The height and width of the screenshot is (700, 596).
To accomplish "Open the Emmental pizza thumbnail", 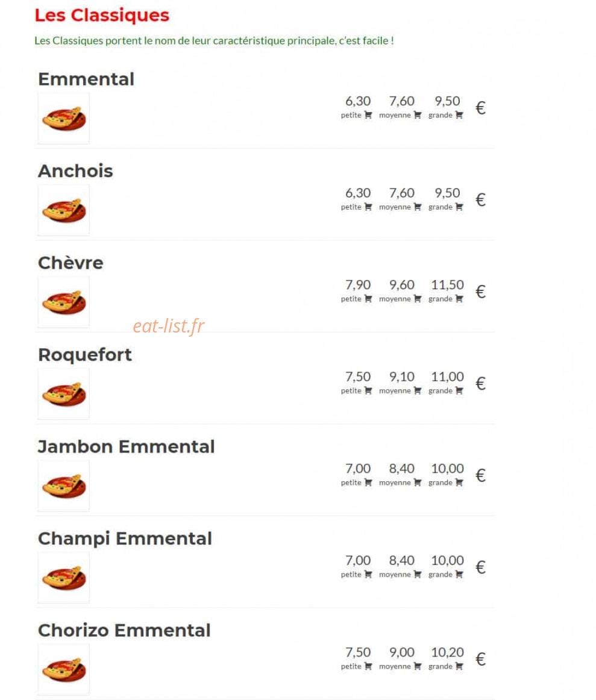I will point(63,118).
